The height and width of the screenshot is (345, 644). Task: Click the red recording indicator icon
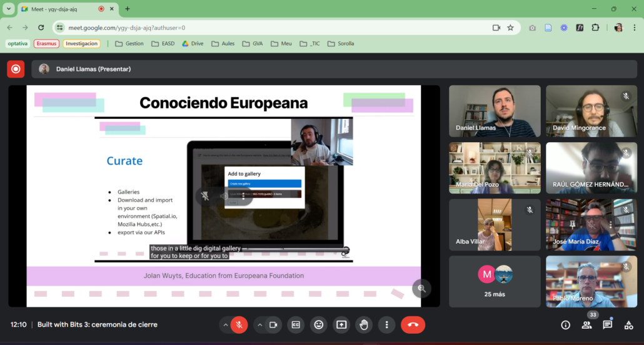(x=16, y=69)
